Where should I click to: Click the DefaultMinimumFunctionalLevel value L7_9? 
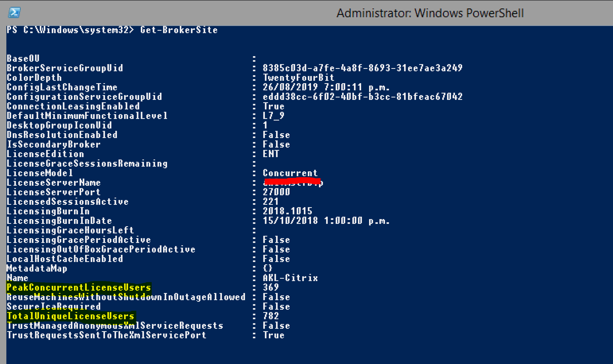pos(273,116)
